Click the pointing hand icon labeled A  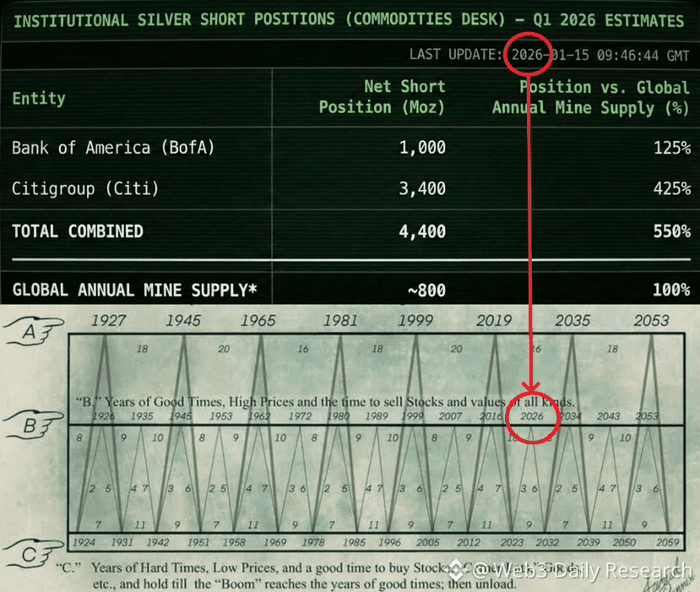33,331
